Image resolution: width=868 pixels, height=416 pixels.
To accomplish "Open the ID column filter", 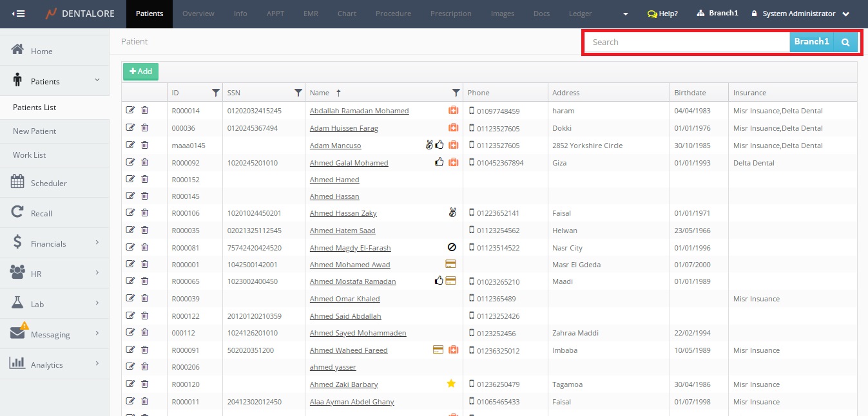I will (x=216, y=93).
